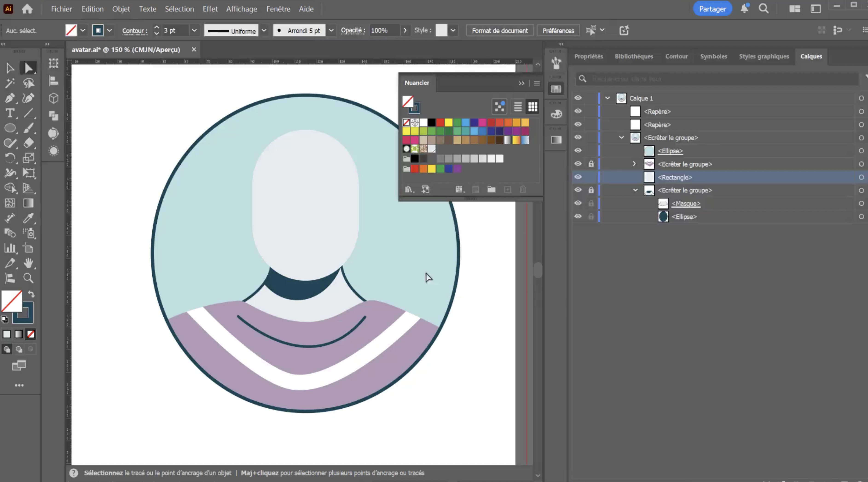Collapse the Calque 1 layer
The image size is (868, 482).
pyautogui.click(x=608, y=98)
